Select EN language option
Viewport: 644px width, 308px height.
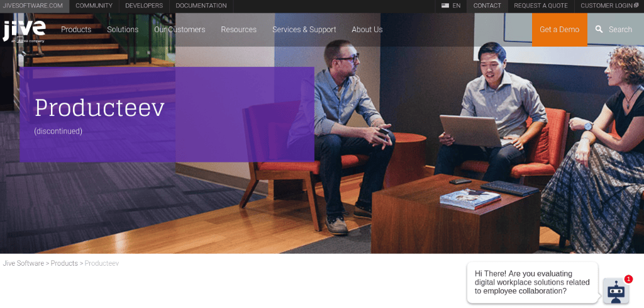pyautogui.click(x=457, y=6)
